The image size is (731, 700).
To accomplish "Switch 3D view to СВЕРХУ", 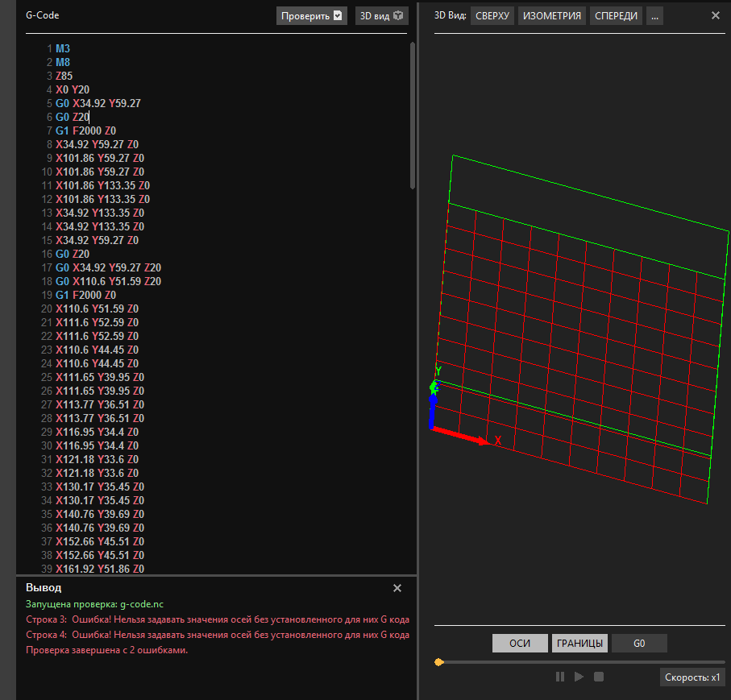I will 492,16.
